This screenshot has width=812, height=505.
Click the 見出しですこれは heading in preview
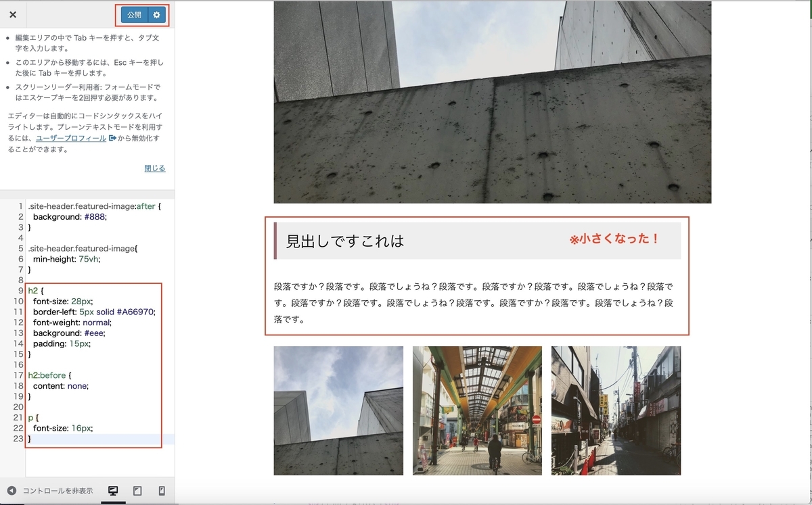345,241
